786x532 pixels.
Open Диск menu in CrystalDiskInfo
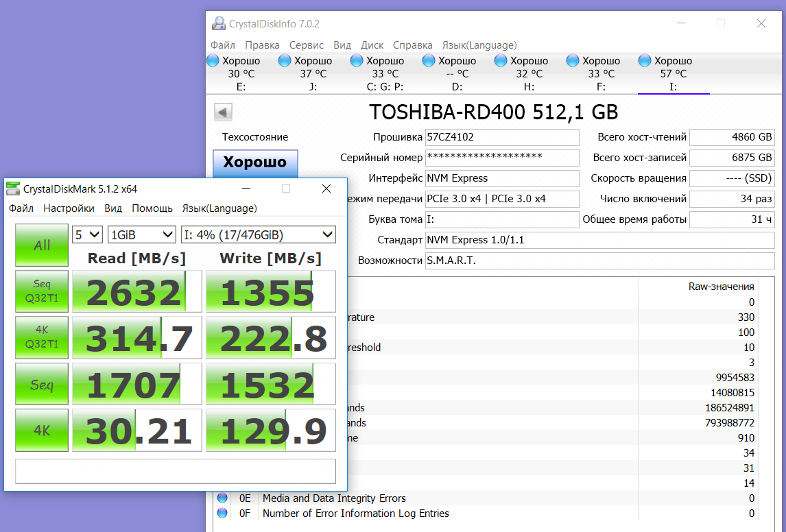point(372,45)
